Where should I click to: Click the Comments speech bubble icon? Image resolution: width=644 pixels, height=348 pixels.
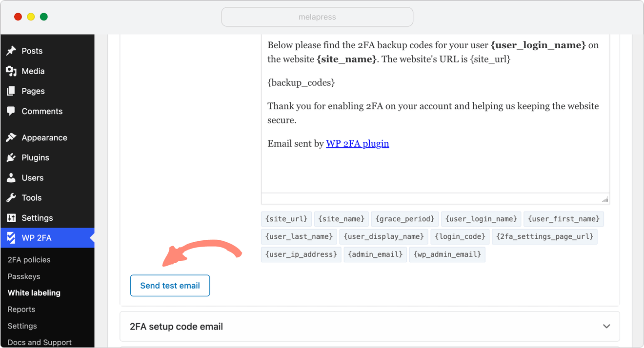click(x=11, y=111)
